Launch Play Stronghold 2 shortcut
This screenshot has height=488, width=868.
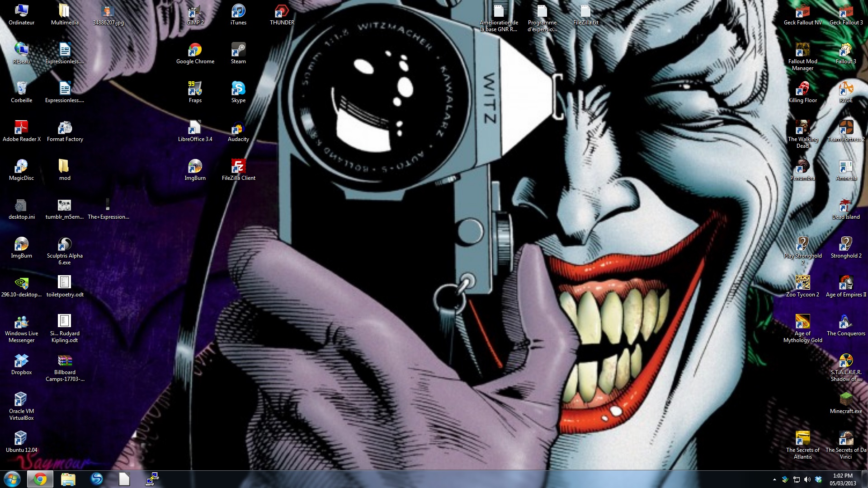[802, 251]
